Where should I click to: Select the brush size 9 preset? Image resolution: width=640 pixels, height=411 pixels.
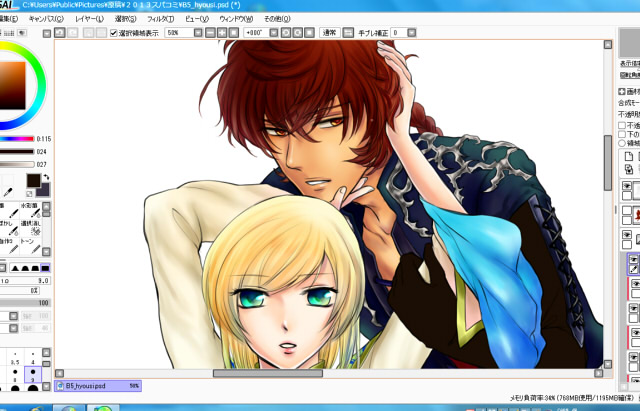33,375
